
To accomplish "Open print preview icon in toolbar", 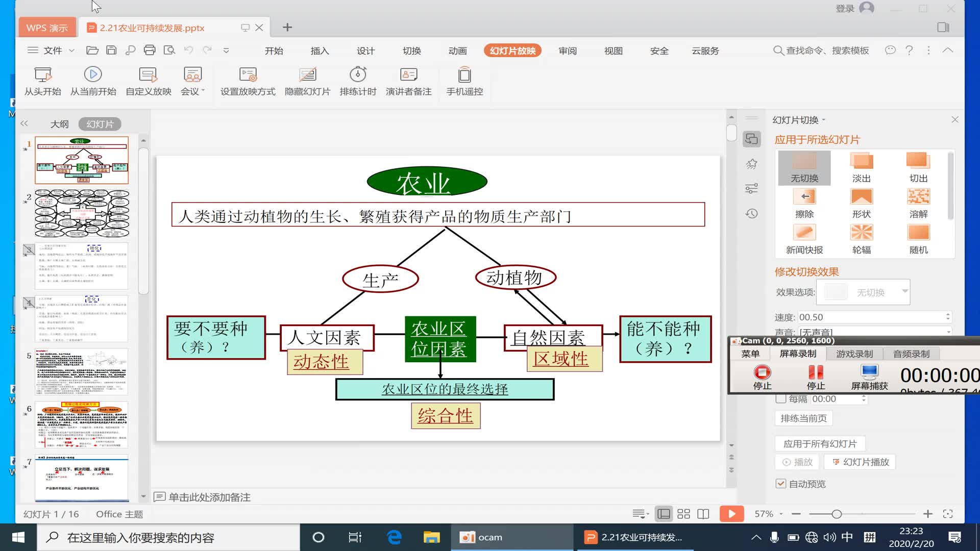I will pyautogui.click(x=169, y=51).
